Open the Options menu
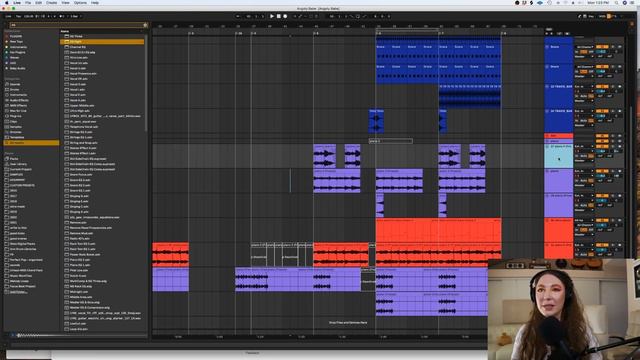Image resolution: width=640 pixels, height=360 pixels. pyautogui.click(x=80, y=3)
